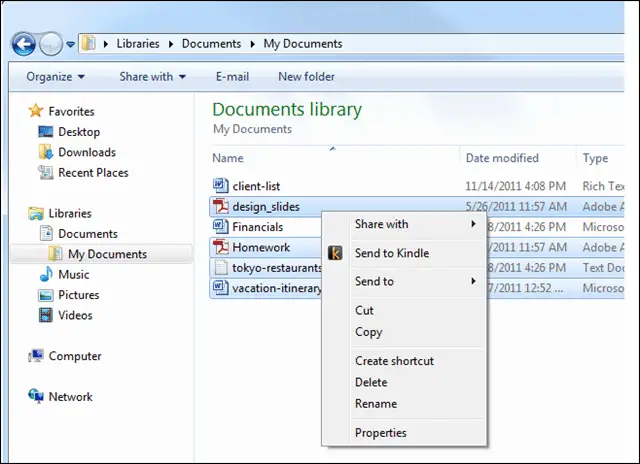Screen dimensions: 640x464
Task: Click the Pictures library icon
Action: (x=46, y=295)
